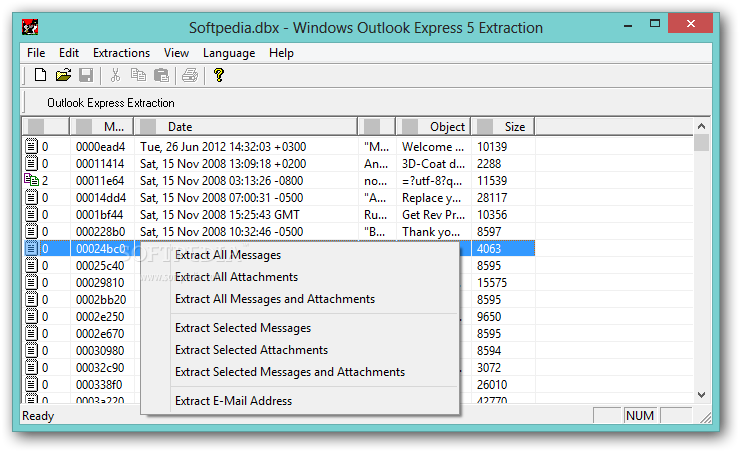Click message icon in row 000338f0

click(x=31, y=384)
